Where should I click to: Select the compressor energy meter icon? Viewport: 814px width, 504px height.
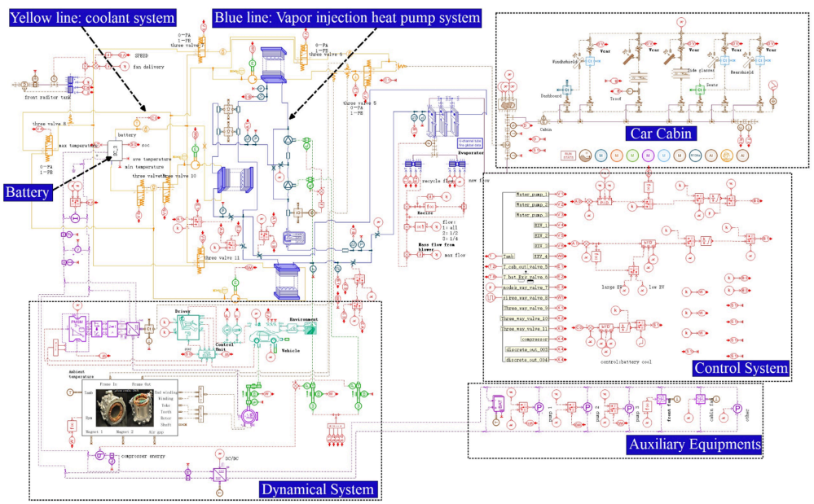tap(99, 455)
